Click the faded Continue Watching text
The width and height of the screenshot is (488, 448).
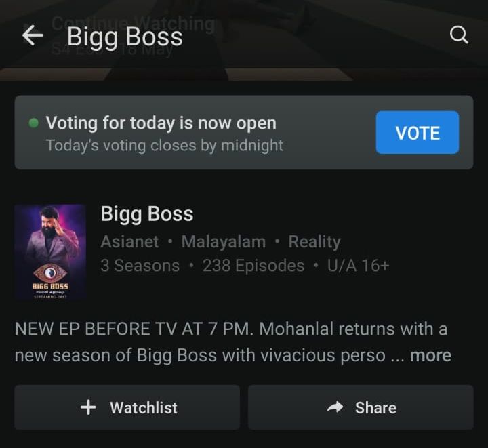click(x=134, y=23)
